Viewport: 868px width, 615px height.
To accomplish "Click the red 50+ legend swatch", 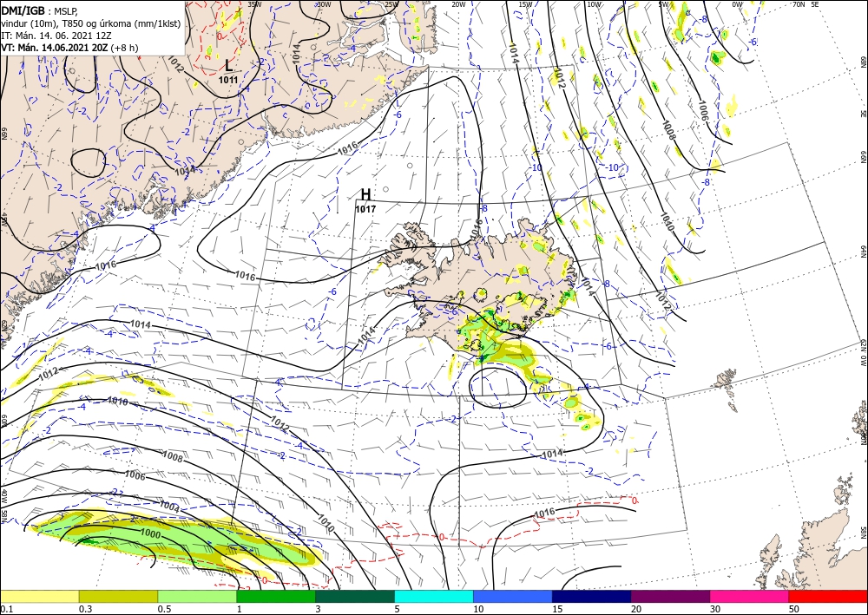I will 828,596.
